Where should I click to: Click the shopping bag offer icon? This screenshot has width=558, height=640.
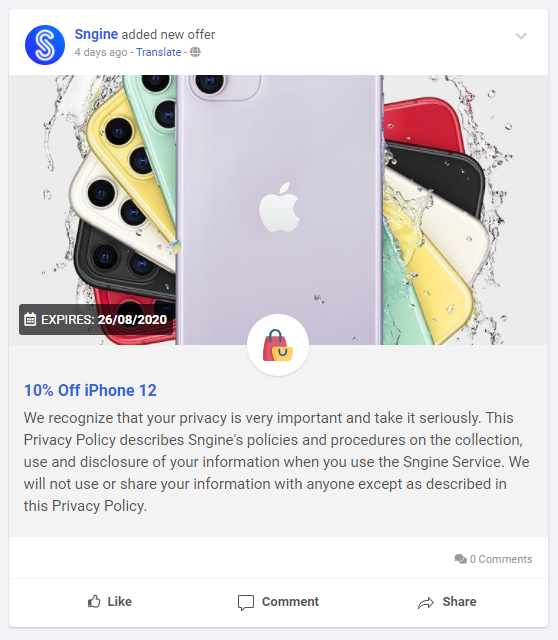tap(278, 345)
